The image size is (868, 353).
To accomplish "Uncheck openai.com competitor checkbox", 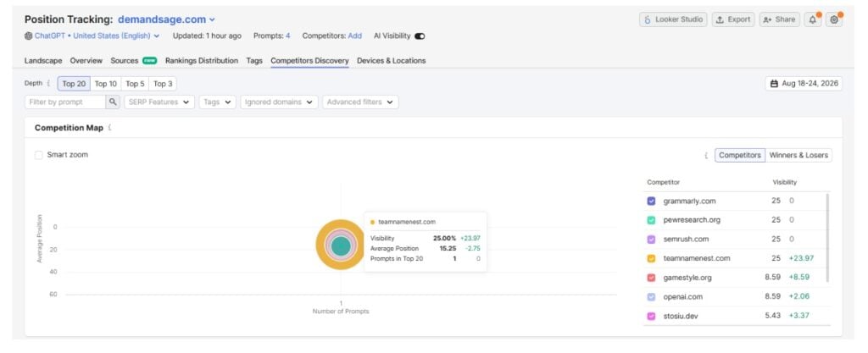I will pyautogui.click(x=652, y=296).
